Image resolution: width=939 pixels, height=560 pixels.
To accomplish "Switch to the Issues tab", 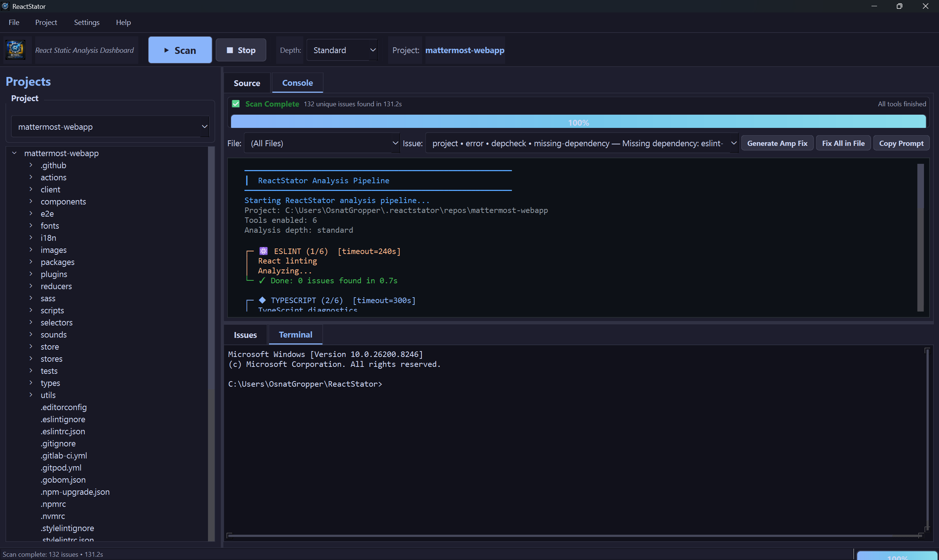I will point(245,335).
